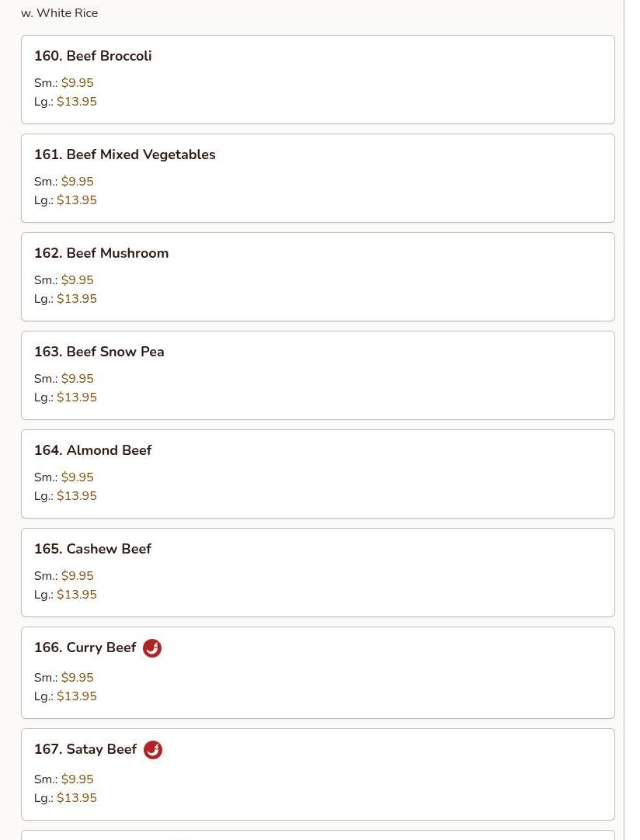Click Curry Beef small price

pos(77,678)
